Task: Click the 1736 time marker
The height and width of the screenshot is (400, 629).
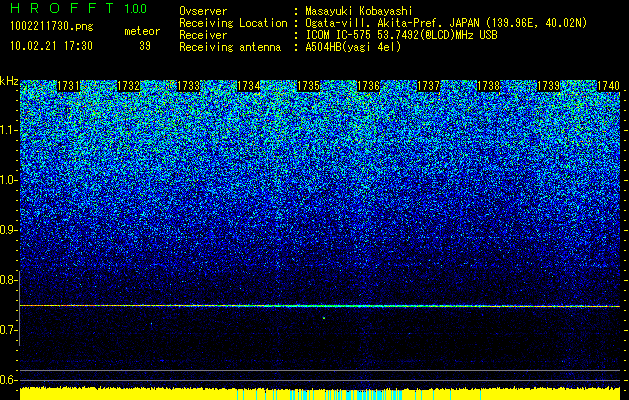Action: point(368,86)
